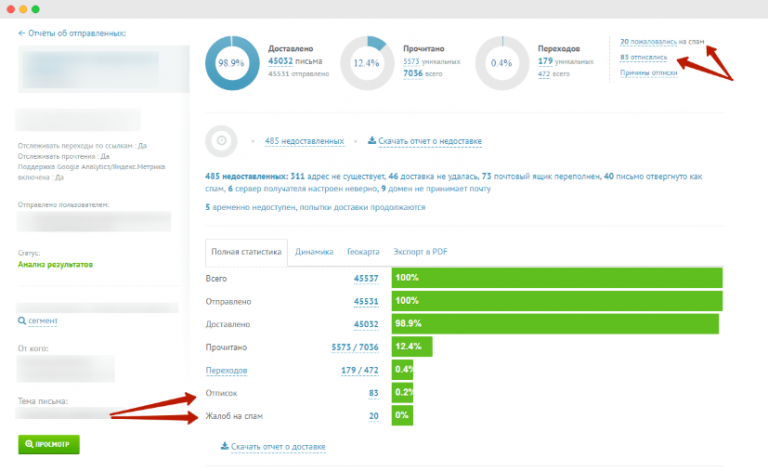Open the 45032 value in the Доставлено row

[366, 324]
